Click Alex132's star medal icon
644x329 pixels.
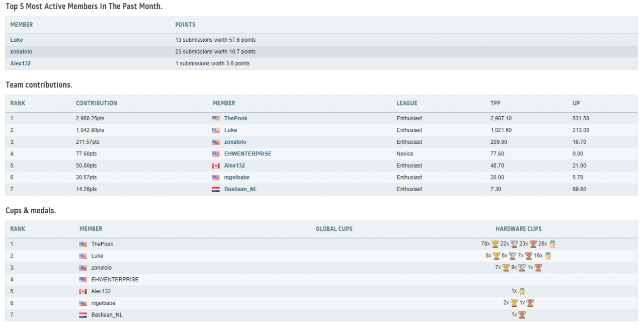(x=522, y=291)
